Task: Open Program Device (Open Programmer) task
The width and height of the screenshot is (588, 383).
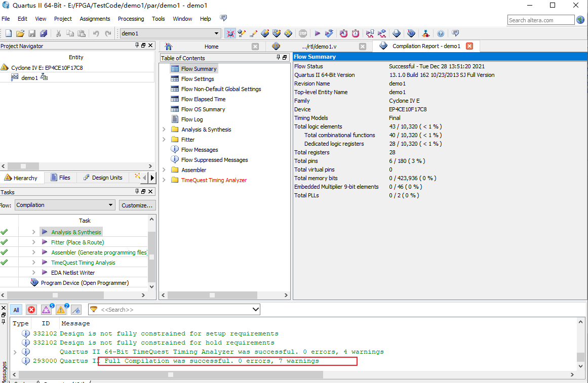Action: (85, 282)
